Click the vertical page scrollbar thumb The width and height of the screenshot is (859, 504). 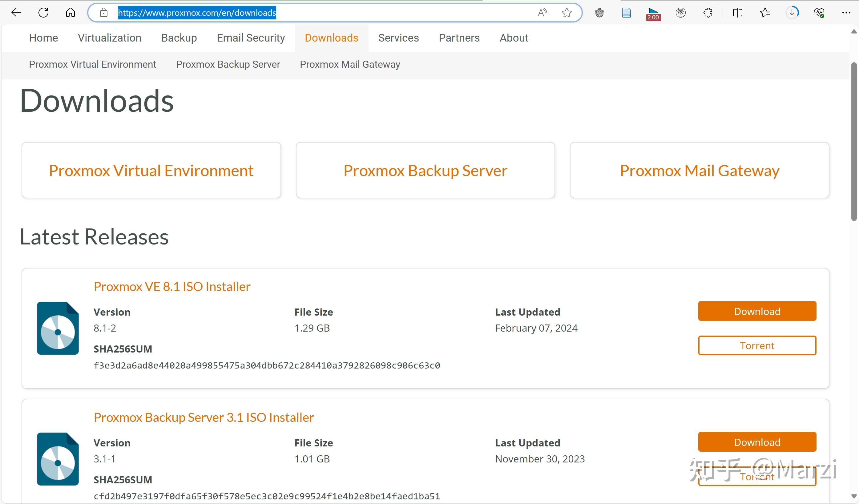pos(854,141)
